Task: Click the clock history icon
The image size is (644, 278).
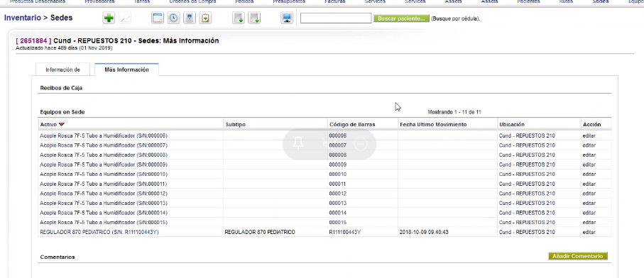Action: pyautogui.click(x=173, y=18)
